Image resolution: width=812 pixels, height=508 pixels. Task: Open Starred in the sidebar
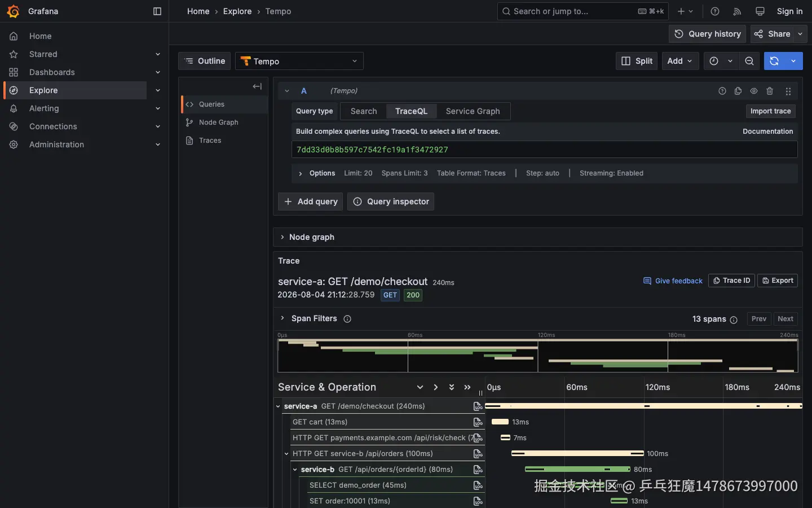click(43, 54)
